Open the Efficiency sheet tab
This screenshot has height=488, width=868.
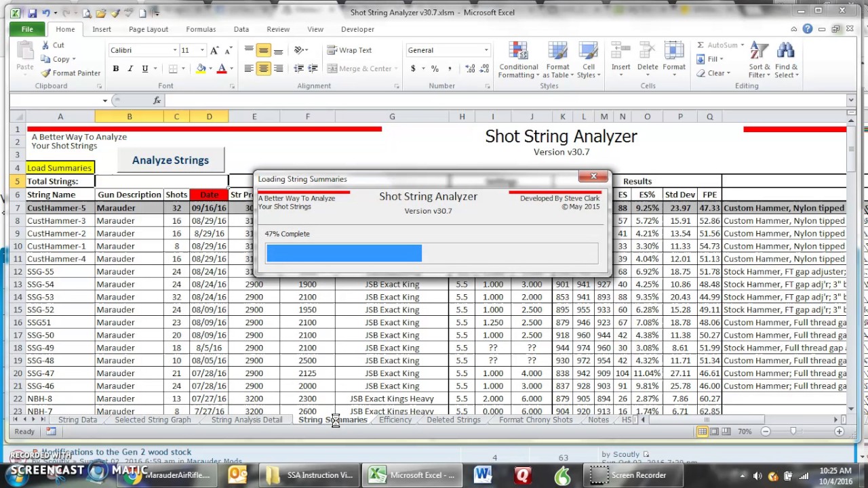(395, 420)
